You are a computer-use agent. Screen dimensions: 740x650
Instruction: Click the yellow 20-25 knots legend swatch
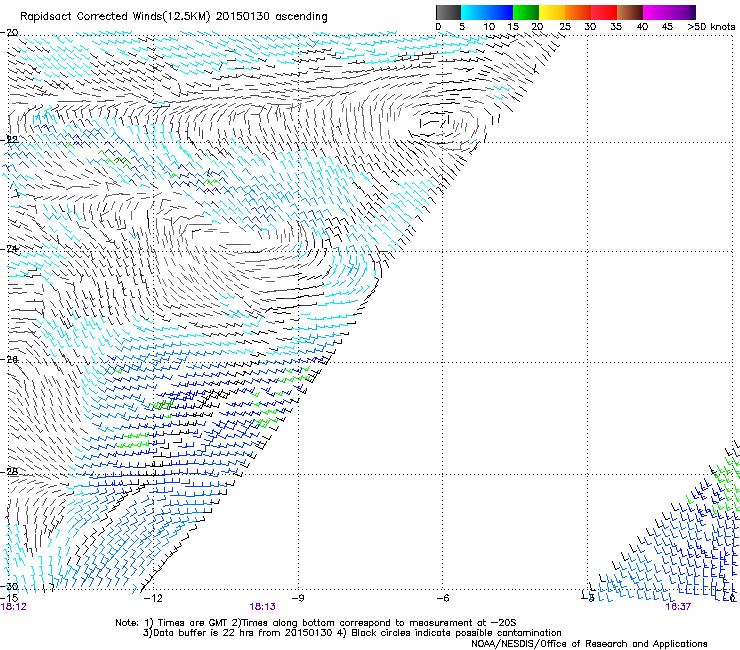pos(552,12)
